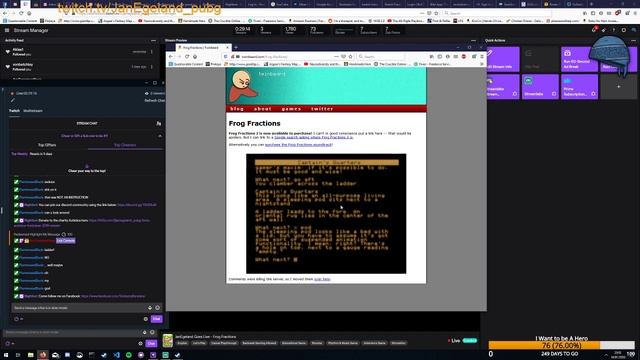Bookmark page star in previewed browser
This screenshot has height=360, width=640.
tap(350, 56)
